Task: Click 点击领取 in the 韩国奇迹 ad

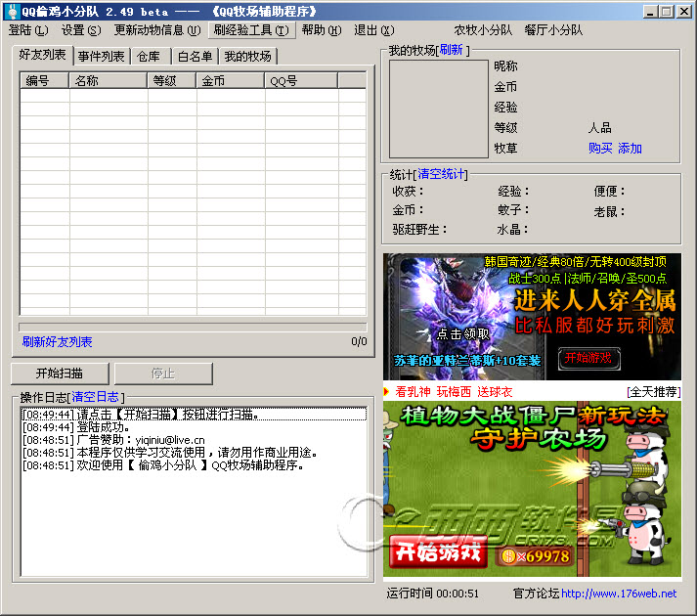Action: tap(463, 334)
